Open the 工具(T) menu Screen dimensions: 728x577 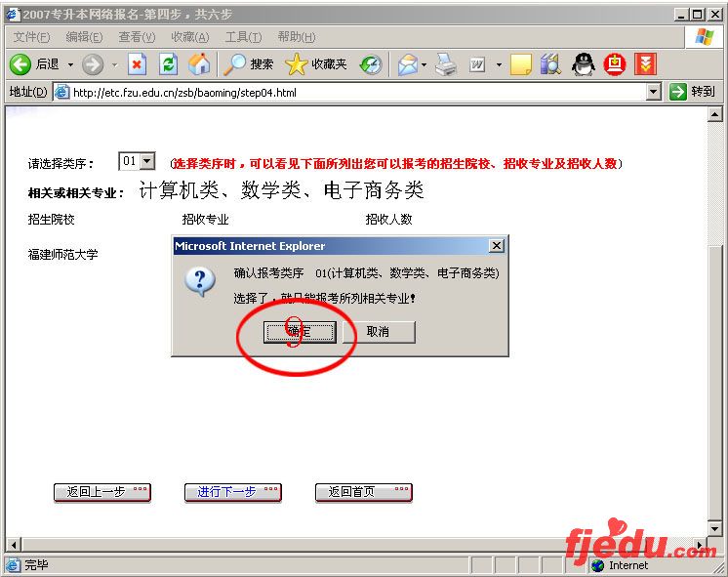click(x=242, y=37)
